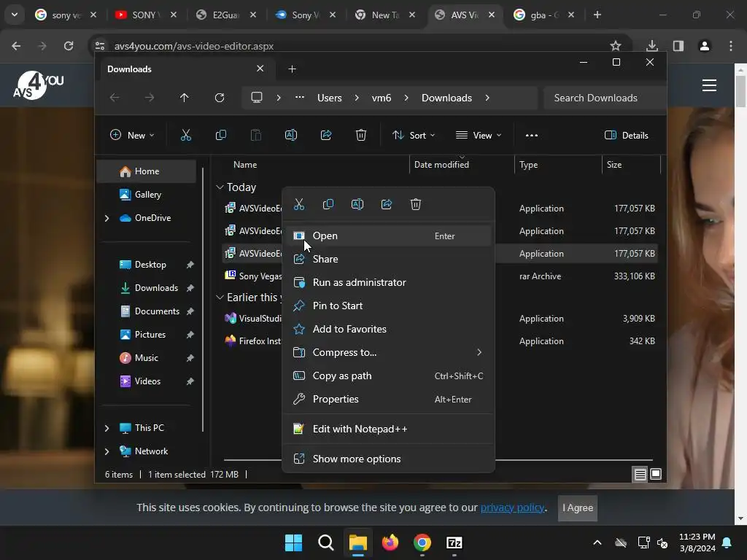Click the toolbar Copy icon
The height and width of the screenshot is (560, 747).
click(x=220, y=135)
